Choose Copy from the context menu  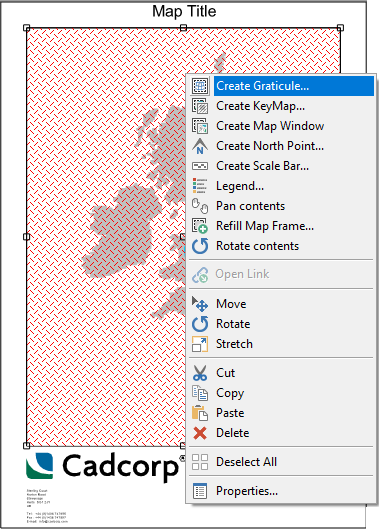coord(281,393)
